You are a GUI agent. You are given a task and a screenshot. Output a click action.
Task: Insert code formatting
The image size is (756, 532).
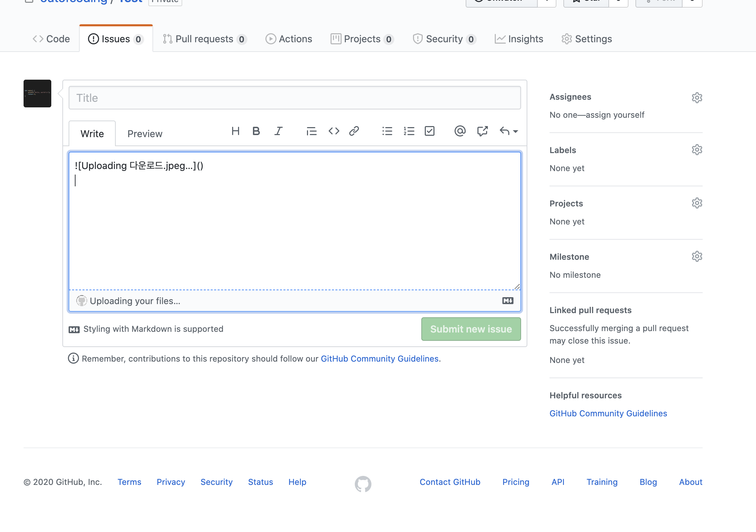[x=334, y=131]
